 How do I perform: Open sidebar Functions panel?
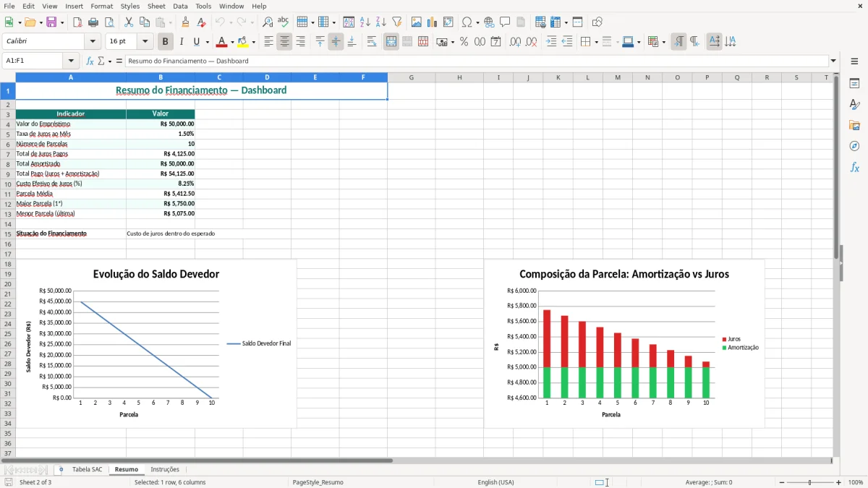854,167
